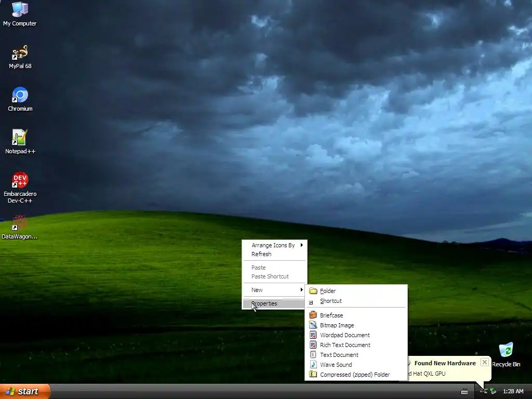Click the green safely-remove tray icon
Image resolution: width=532 pixels, height=399 pixels.
493,391
